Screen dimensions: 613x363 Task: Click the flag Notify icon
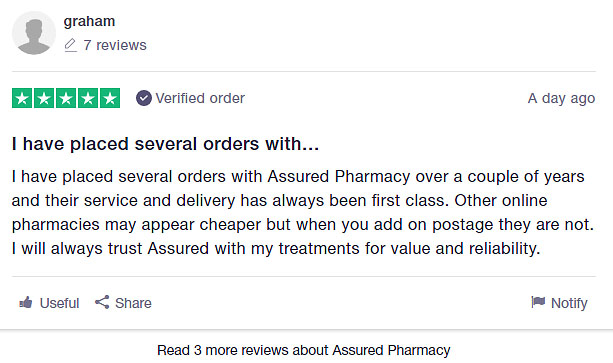538,302
